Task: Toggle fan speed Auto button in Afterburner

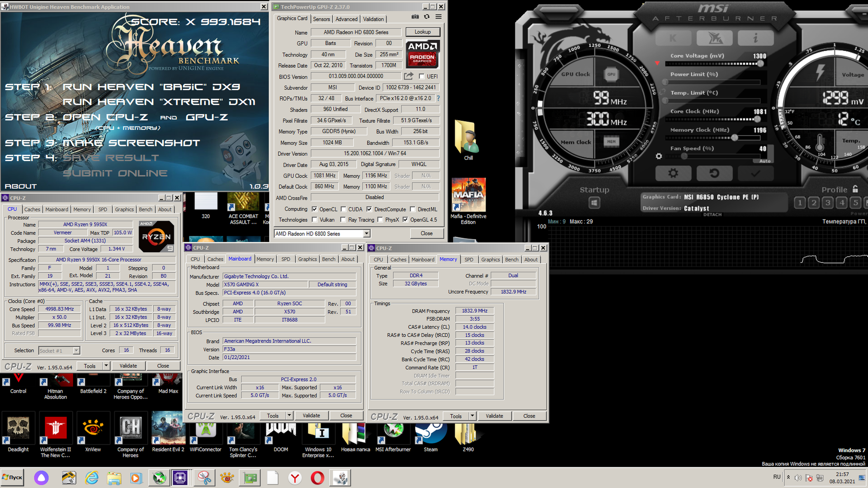Action: 764,161
